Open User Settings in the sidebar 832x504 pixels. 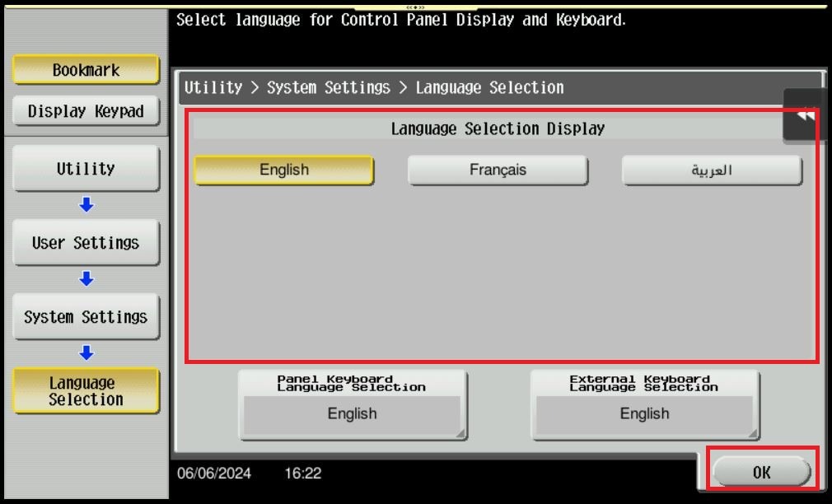pyautogui.click(x=86, y=243)
